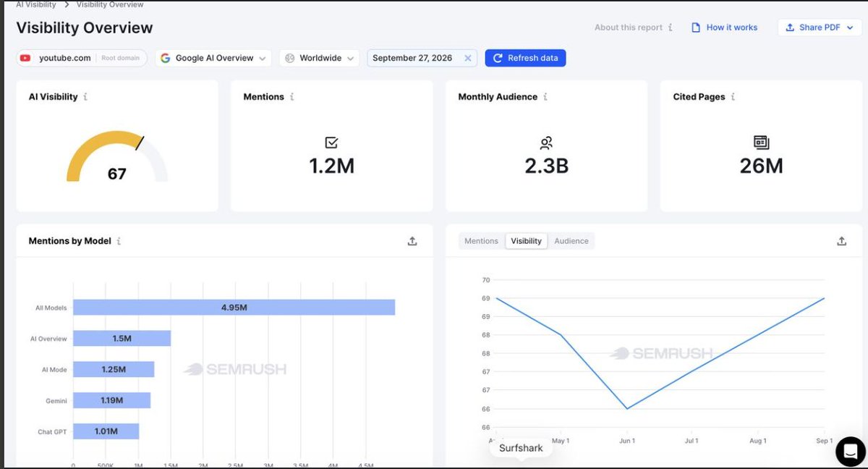
Task: Open the Google AI Overview dropdown
Action: [213, 58]
